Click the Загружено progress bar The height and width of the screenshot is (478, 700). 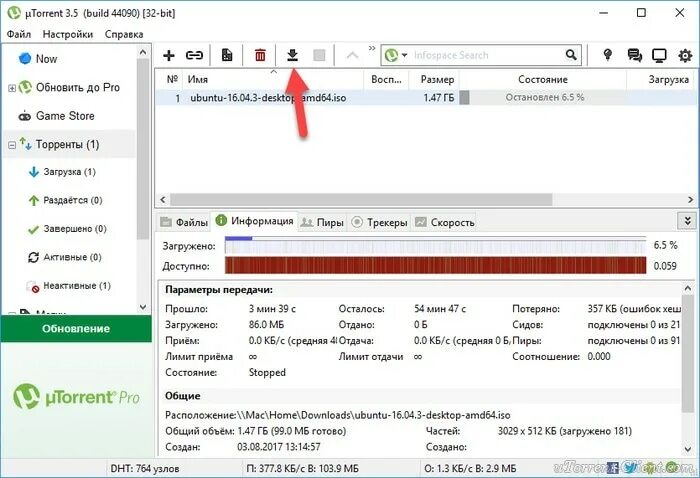(435, 245)
